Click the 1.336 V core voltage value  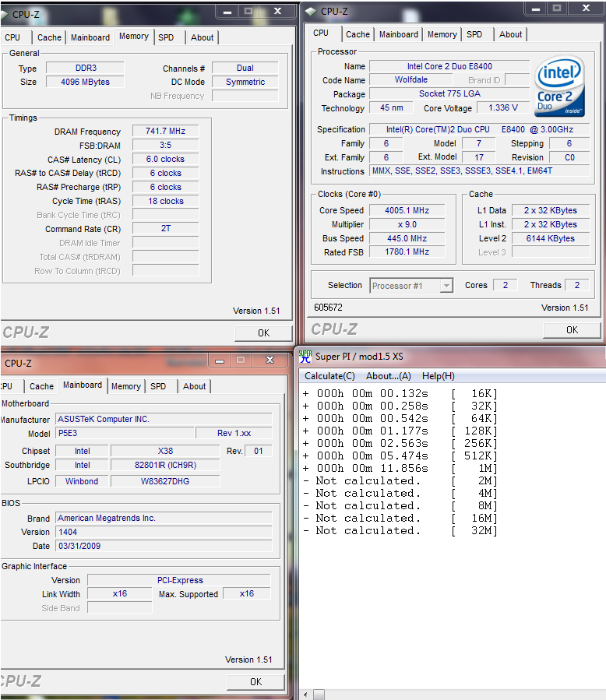pyautogui.click(x=503, y=108)
